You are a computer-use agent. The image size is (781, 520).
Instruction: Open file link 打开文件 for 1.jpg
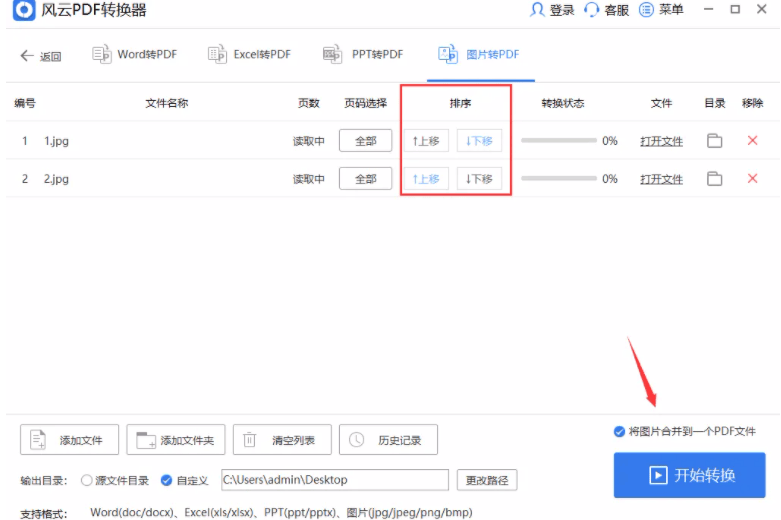pos(661,141)
